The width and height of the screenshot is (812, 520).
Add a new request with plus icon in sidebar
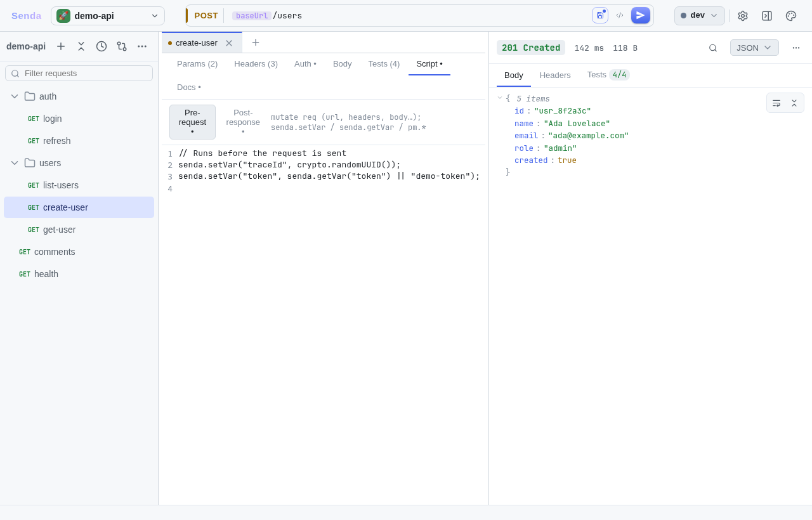(x=61, y=46)
